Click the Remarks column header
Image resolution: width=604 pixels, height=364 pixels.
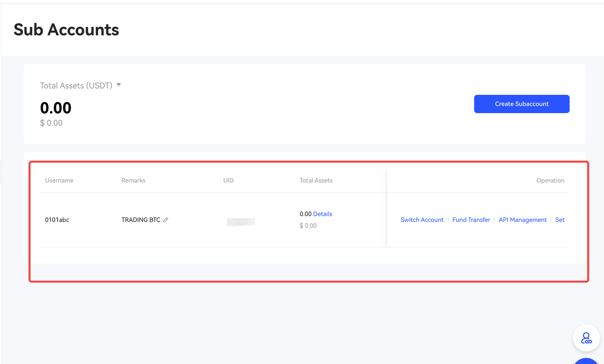coord(133,181)
